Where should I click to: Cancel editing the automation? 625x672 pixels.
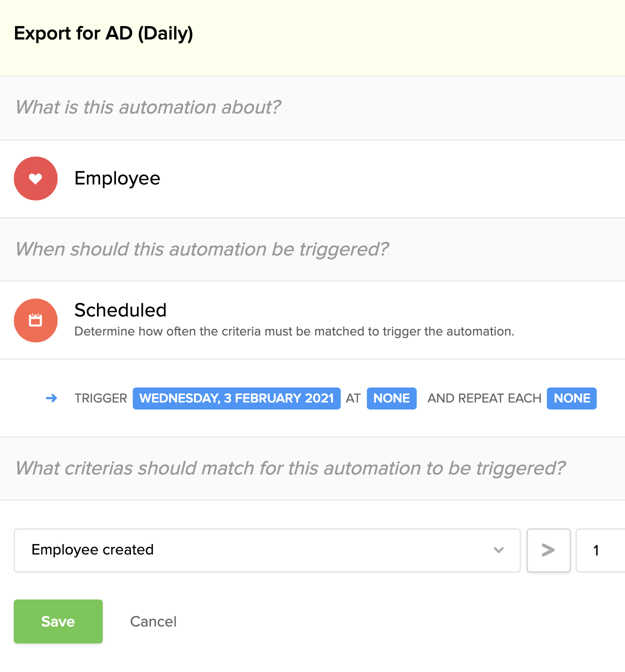pyautogui.click(x=153, y=621)
